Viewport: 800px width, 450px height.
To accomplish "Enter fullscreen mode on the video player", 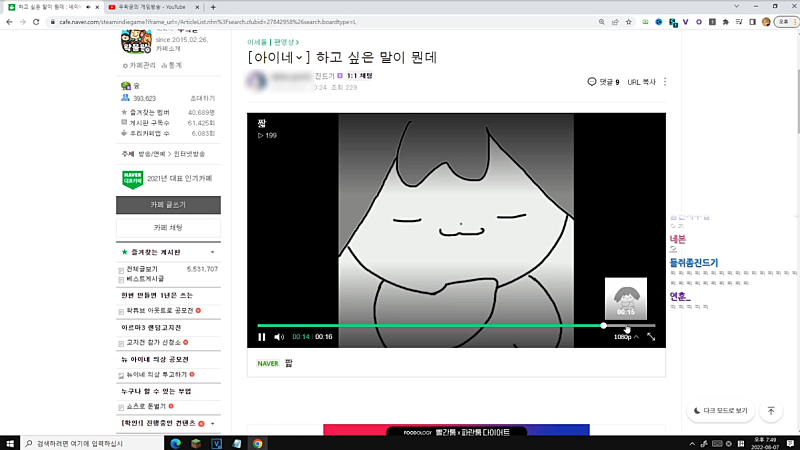I will pos(652,337).
